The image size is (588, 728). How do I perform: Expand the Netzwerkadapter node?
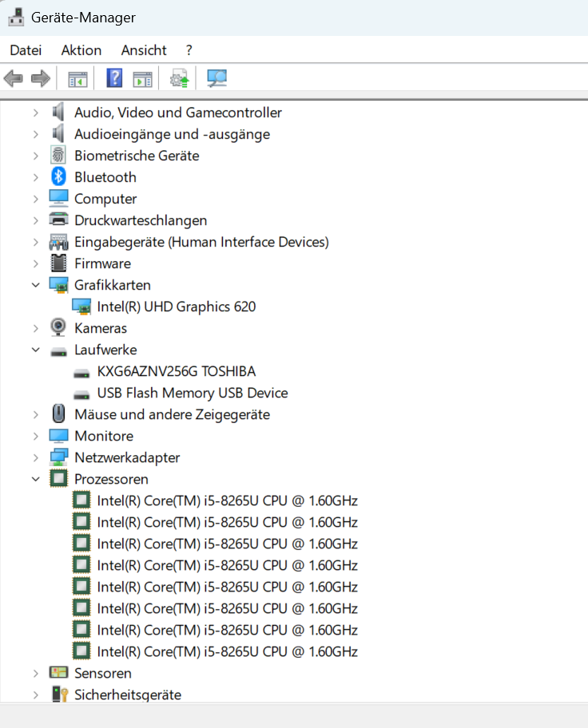(36, 457)
